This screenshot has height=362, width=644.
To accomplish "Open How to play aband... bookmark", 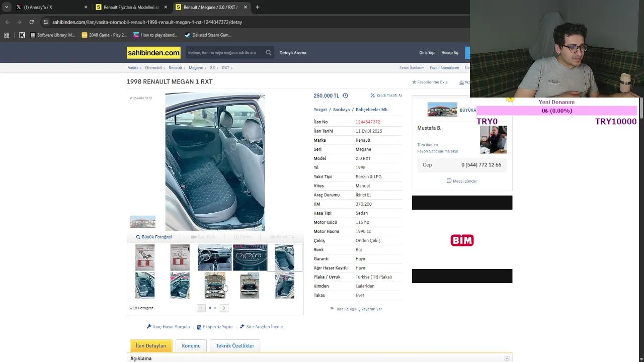I will (x=155, y=35).
